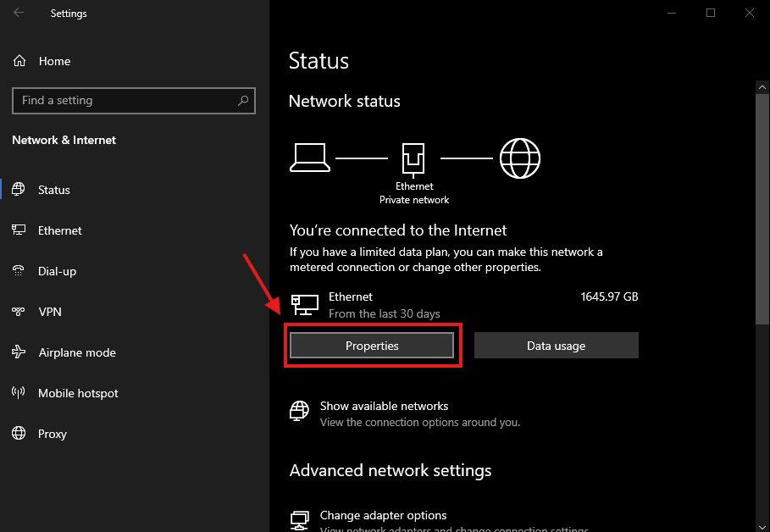Click the Airplane mode plane icon

(x=19, y=352)
